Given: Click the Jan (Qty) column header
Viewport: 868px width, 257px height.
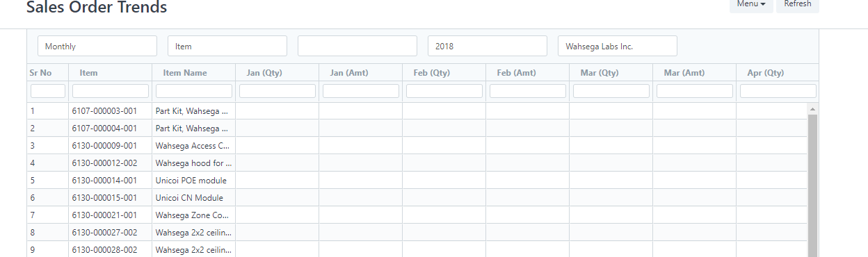Looking at the screenshot, I should [264, 72].
